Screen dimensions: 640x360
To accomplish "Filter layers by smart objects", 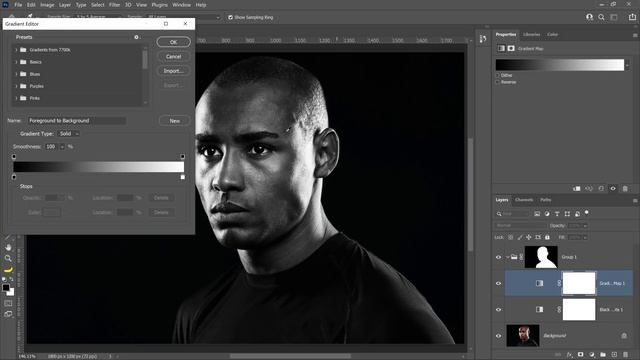I will (x=577, y=213).
